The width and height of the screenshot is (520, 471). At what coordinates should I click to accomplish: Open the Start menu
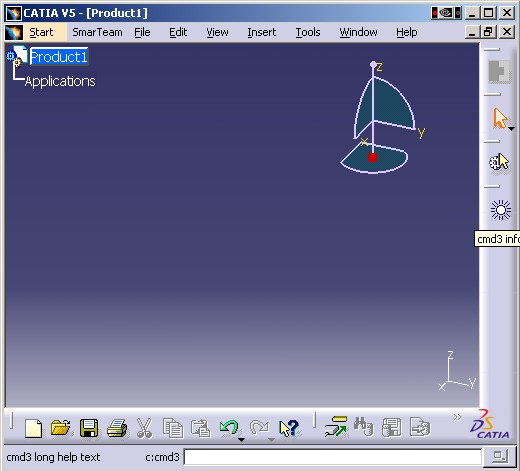pyautogui.click(x=41, y=32)
